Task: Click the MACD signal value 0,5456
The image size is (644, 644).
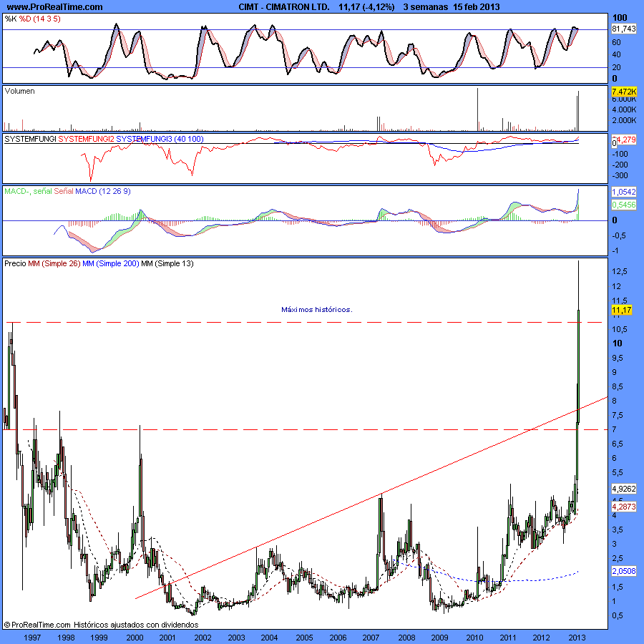Action: click(x=624, y=205)
